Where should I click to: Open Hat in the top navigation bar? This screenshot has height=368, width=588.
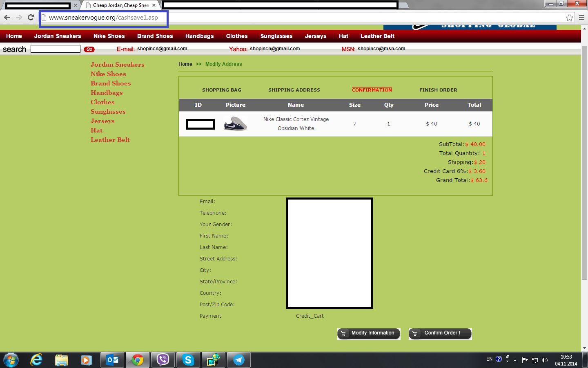(343, 36)
